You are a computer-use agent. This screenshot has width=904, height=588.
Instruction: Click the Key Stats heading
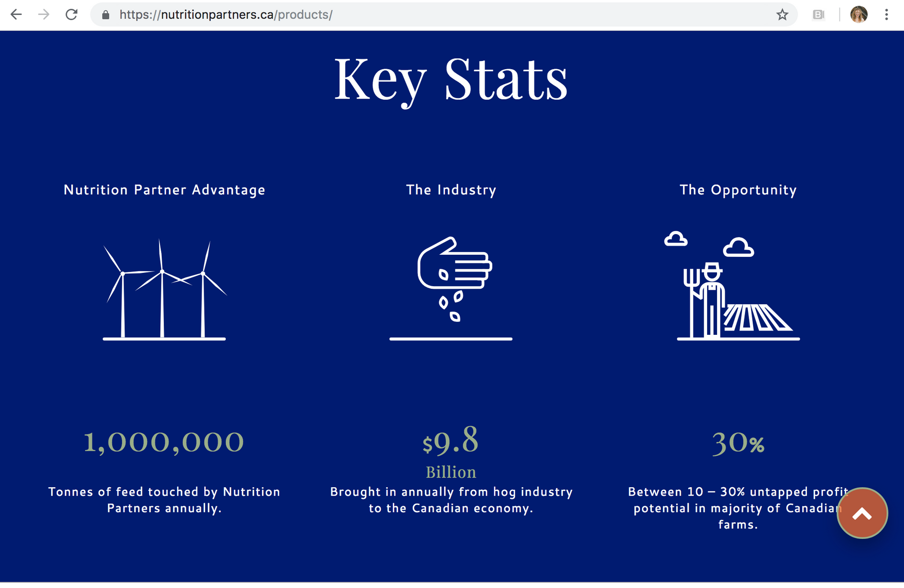click(451, 79)
